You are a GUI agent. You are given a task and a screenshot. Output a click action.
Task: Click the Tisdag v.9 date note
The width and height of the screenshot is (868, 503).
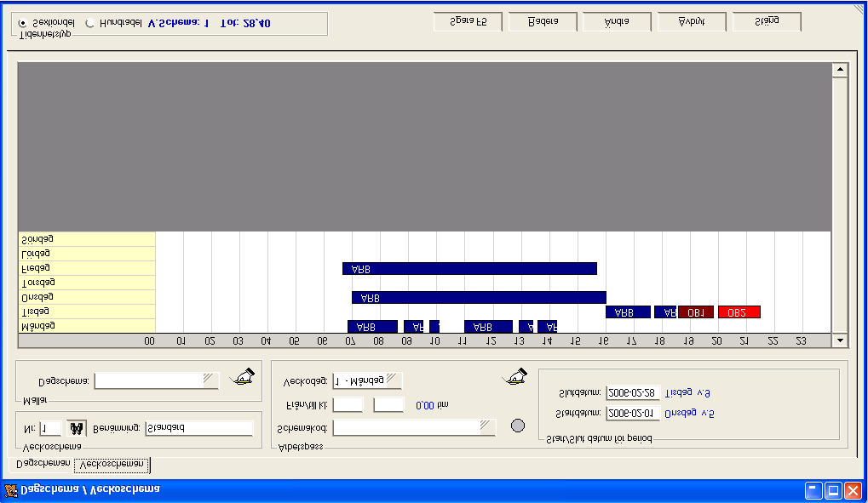point(687,393)
